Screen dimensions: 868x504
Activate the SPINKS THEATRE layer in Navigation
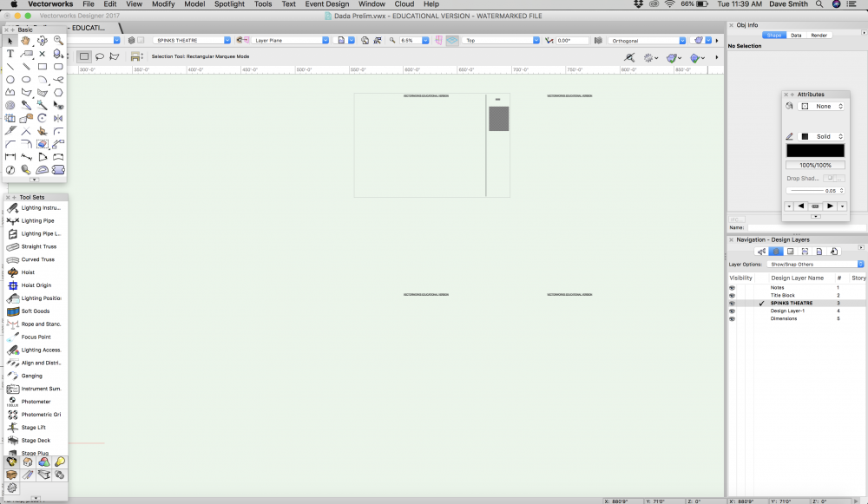click(x=790, y=302)
